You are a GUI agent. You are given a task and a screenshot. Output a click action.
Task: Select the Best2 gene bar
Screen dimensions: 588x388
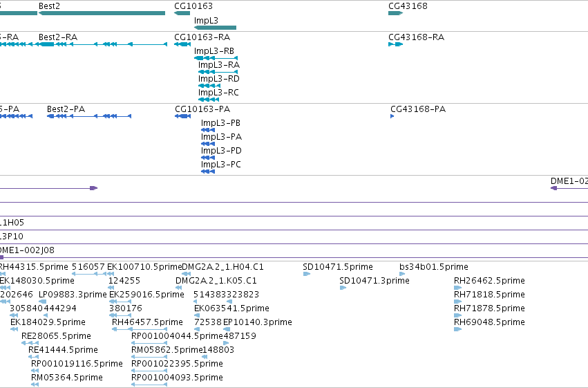(x=102, y=13)
